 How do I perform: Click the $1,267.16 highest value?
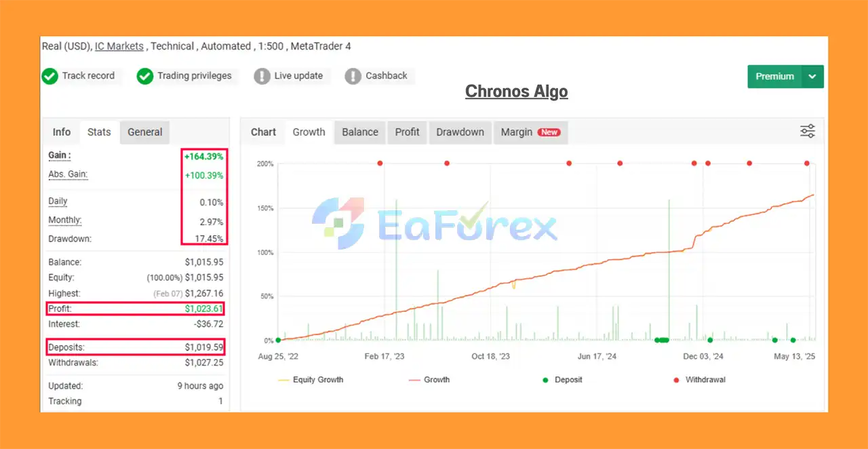coord(204,294)
